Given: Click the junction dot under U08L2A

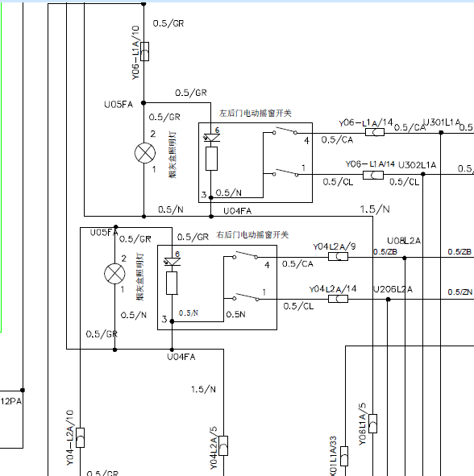Looking at the screenshot, I should tap(405, 258).
